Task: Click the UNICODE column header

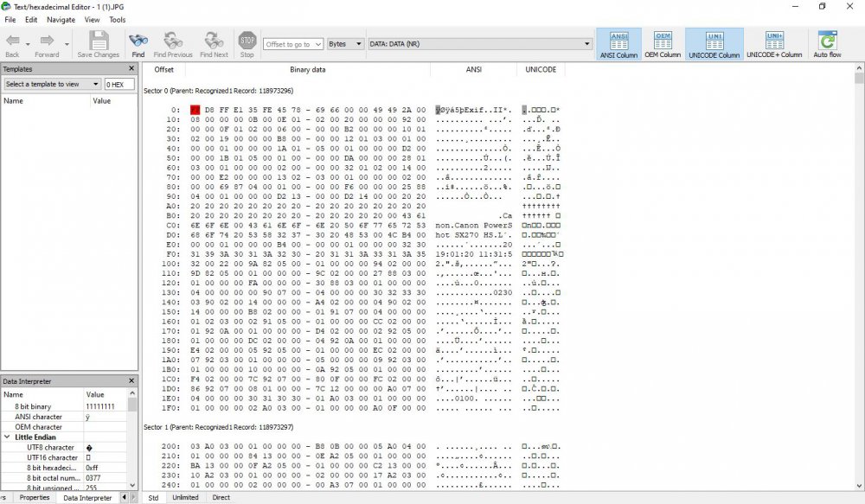Action: (x=541, y=69)
